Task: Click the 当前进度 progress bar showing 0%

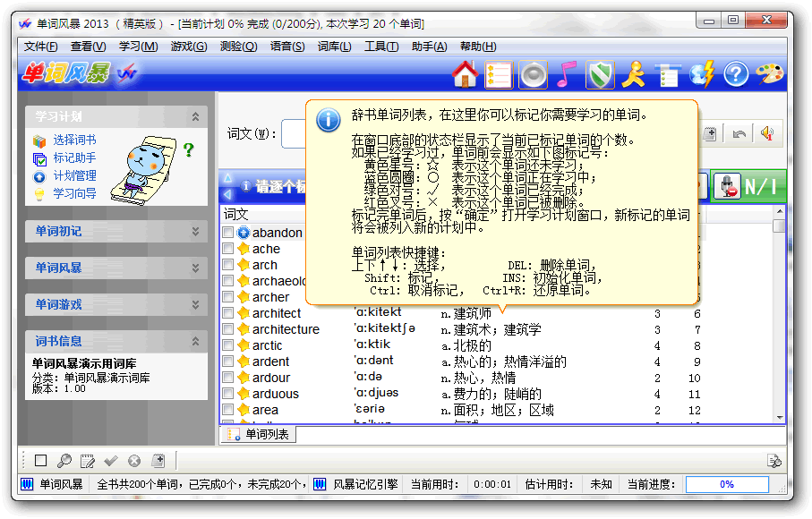Action: click(726, 484)
